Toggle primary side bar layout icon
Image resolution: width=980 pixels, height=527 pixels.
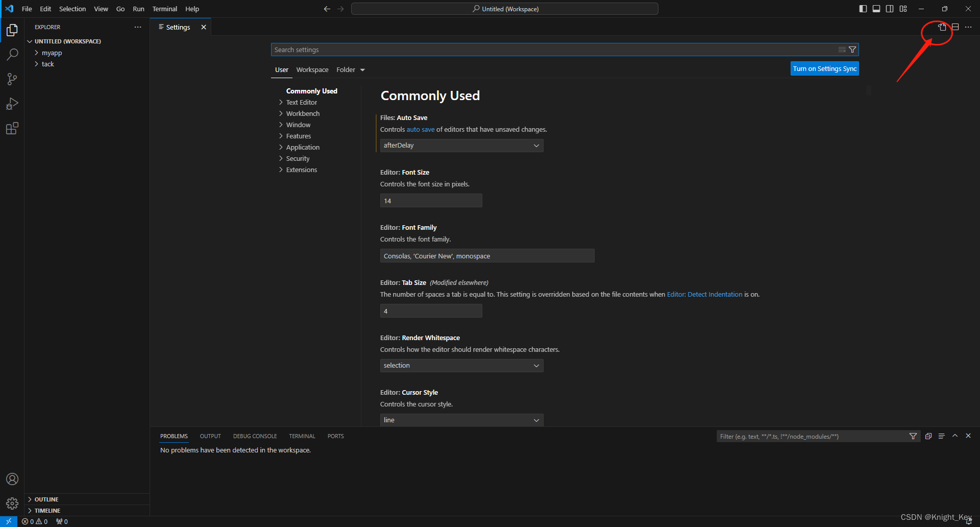[863, 9]
